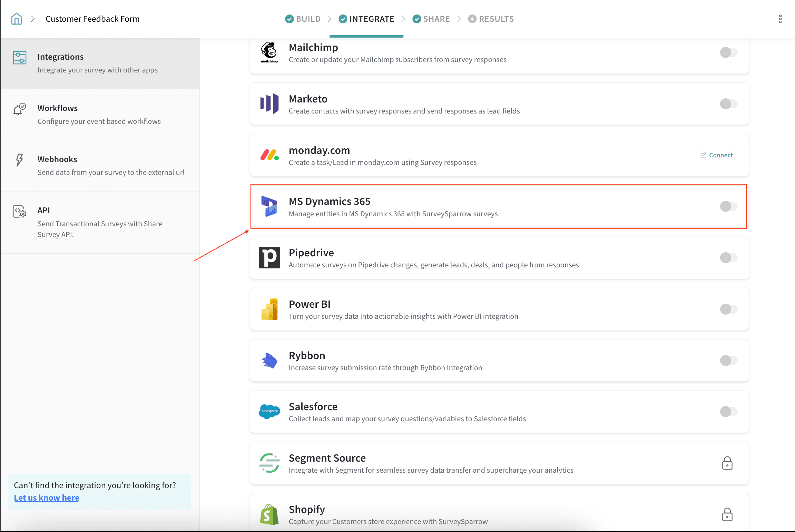Open the three-dot options menu
This screenshot has height=532, width=795.
[x=780, y=19]
